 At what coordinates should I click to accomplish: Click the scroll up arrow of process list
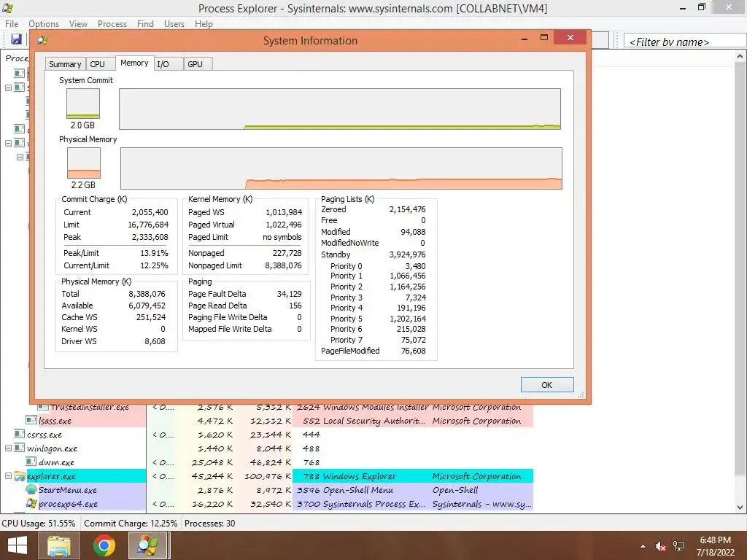(x=740, y=55)
